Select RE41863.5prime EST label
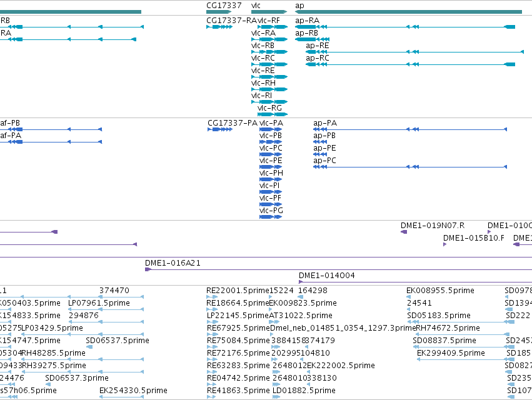The image size is (532, 400). [238, 391]
